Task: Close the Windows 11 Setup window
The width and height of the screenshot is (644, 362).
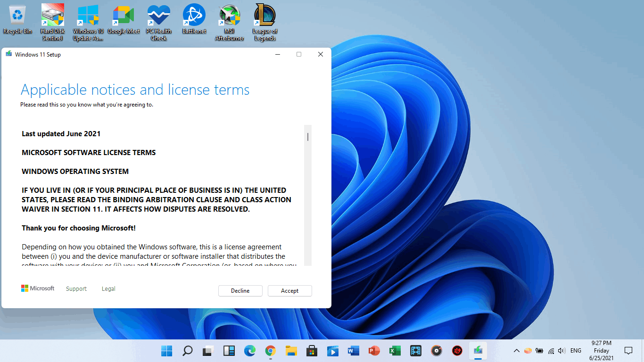Action: click(x=321, y=54)
